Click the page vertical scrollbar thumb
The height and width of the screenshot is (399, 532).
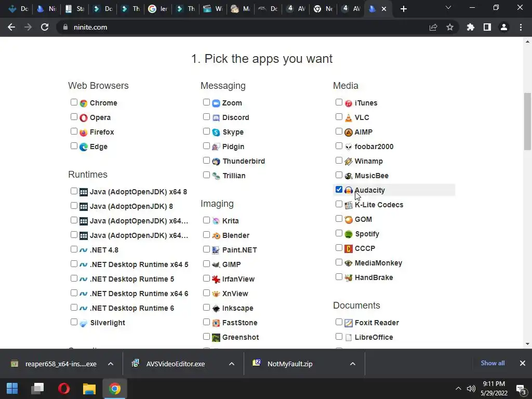[527, 121]
